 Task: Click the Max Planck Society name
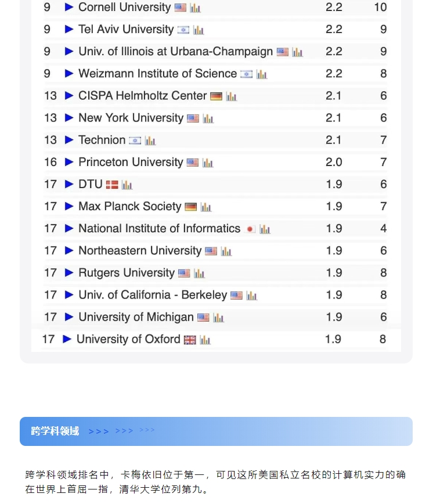[x=130, y=207]
